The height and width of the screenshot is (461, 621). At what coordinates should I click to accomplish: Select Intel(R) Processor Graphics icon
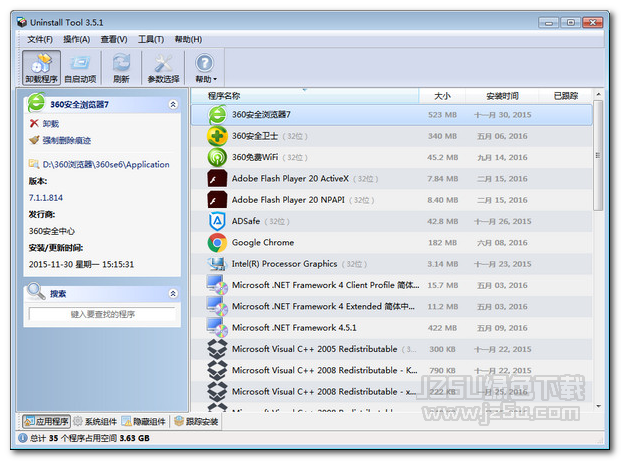(217, 264)
